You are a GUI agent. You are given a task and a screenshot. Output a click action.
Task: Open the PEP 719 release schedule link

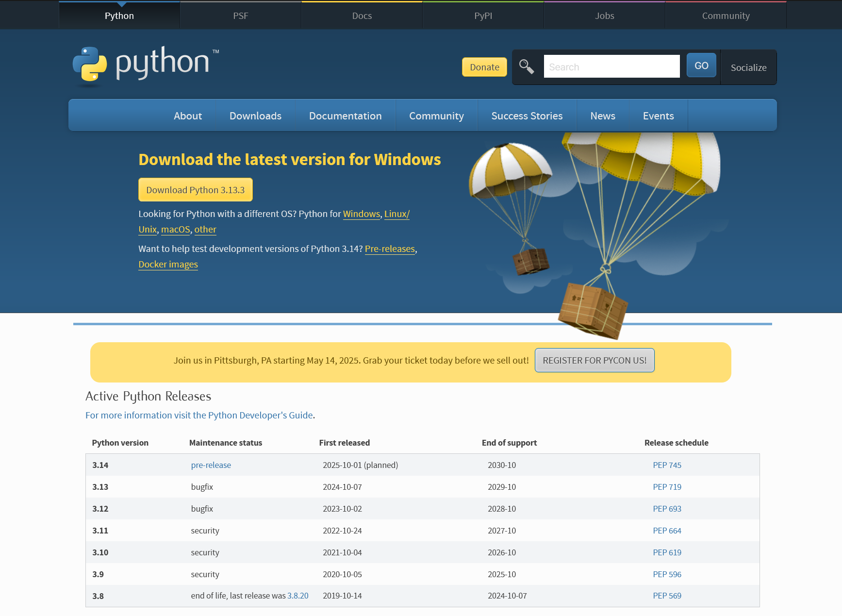[667, 487]
